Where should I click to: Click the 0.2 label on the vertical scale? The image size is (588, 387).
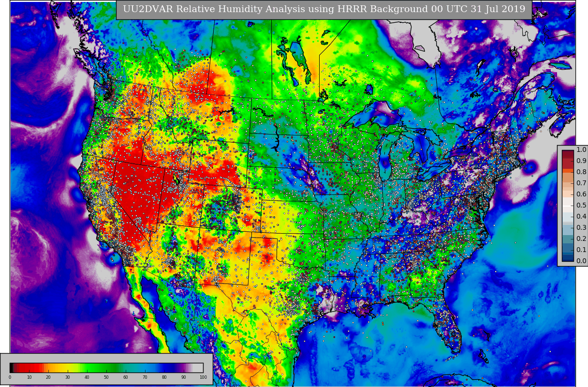[581, 238]
